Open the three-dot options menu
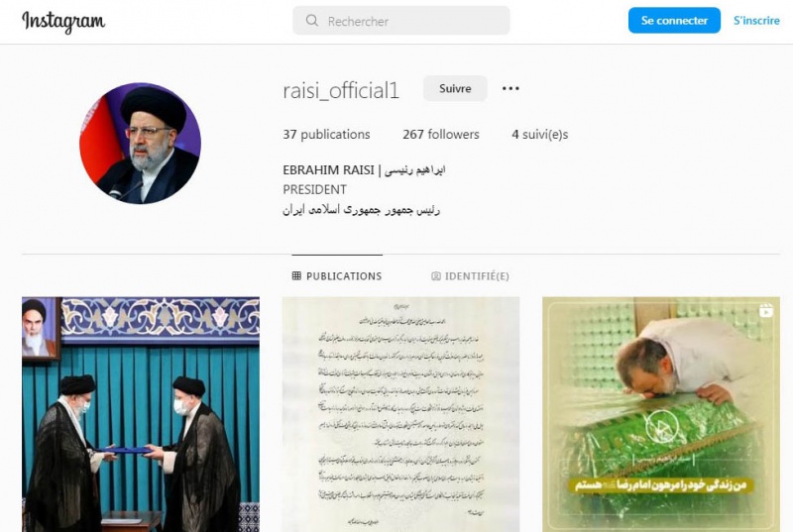This screenshot has height=532, width=793. click(x=510, y=88)
